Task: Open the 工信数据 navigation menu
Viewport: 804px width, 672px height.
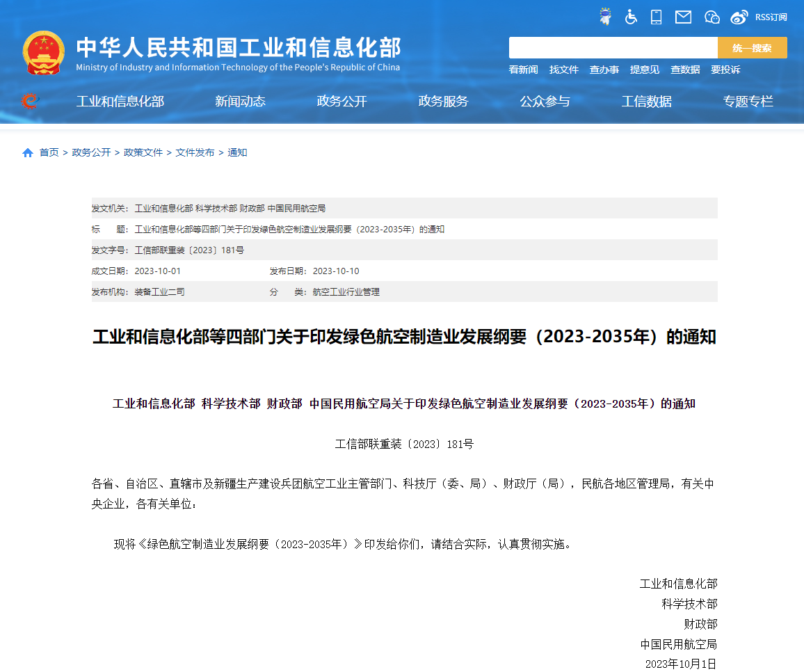Action: click(x=646, y=102)
